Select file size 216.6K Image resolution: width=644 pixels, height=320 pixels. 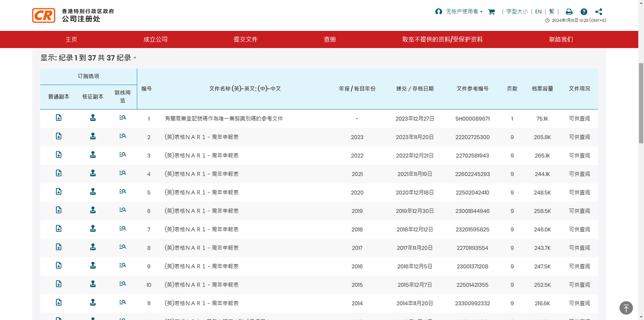(x=542, y=303)
